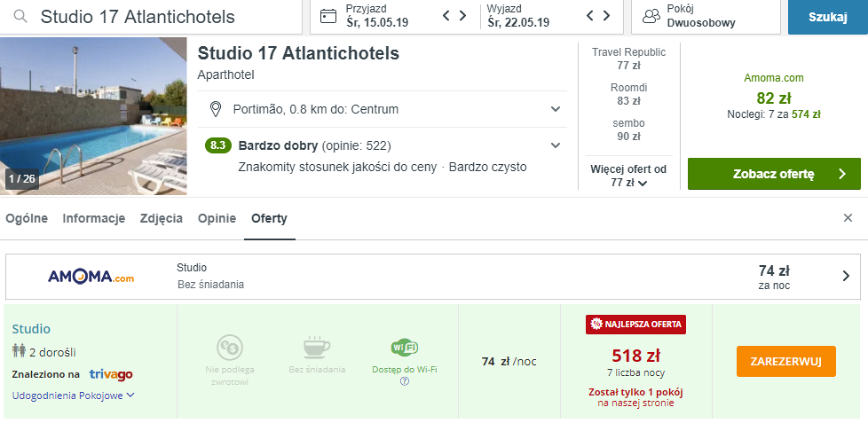Go to previous check-in date
868x423 pixels.
click(x=448, y=16)
